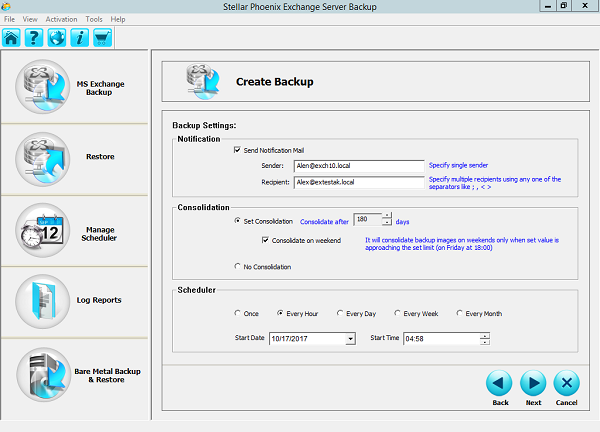Open the info icon in toolbar
Screen dimensions: 600x432
(79, 38)
